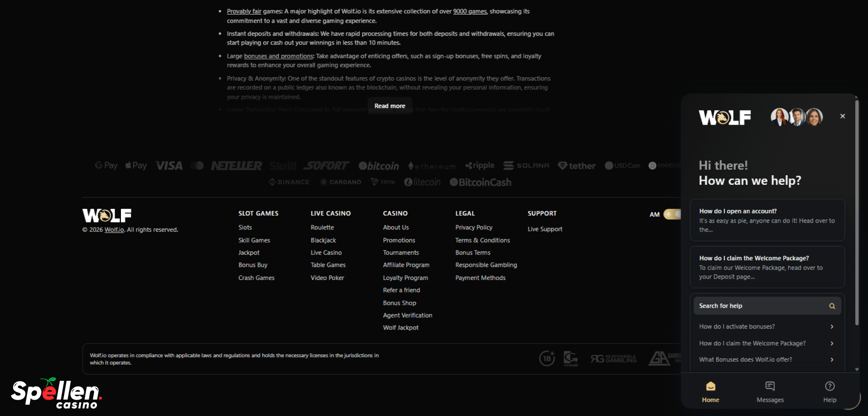Focus the Search for help field
The height and width of the screenshot is (416, 868).
pyautogui.click(x=767, y=306)
